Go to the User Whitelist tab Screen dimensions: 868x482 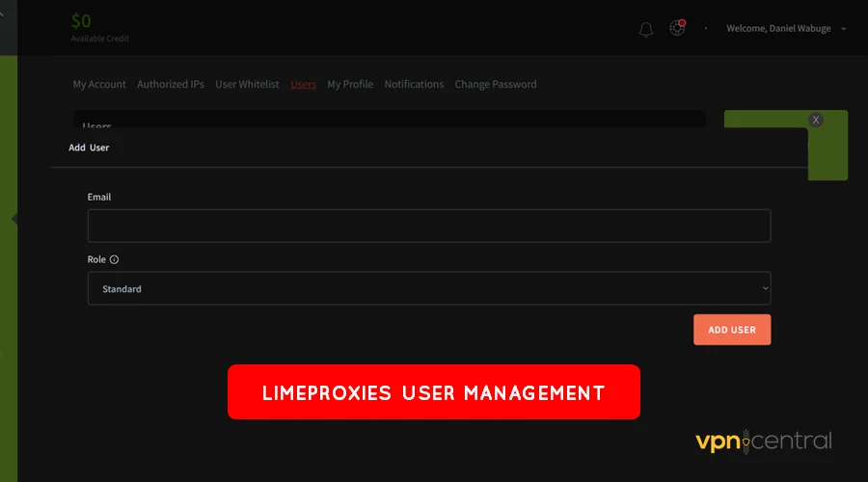[247, 84]
